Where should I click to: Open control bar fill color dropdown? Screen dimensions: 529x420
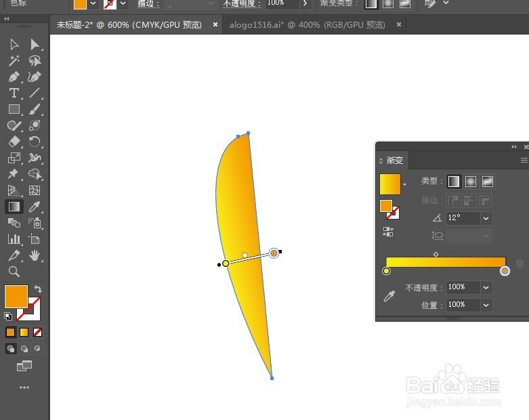(x=93, y=3)
